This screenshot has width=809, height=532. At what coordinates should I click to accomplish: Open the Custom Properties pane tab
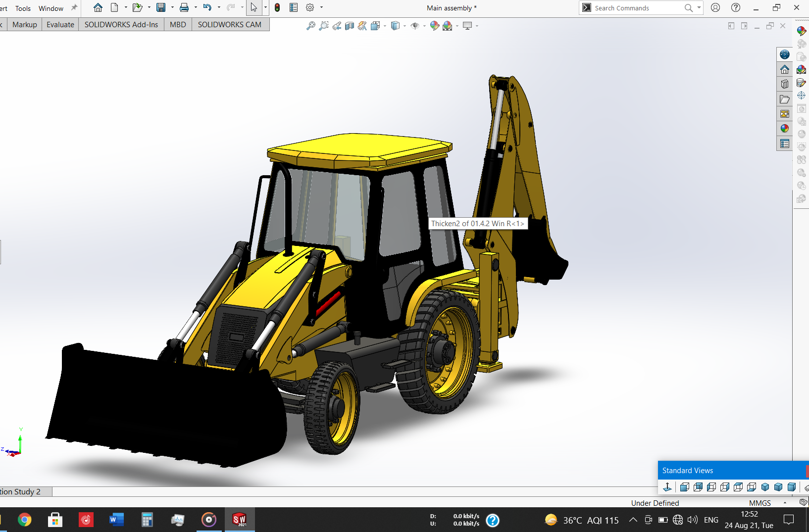click(x=785, y=144)
